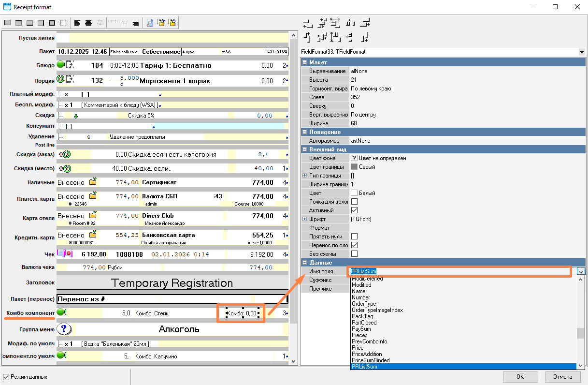Click the center horizontal text alignment icon
Viewport: 588px width, 385px height.
[x=88, y=23]
